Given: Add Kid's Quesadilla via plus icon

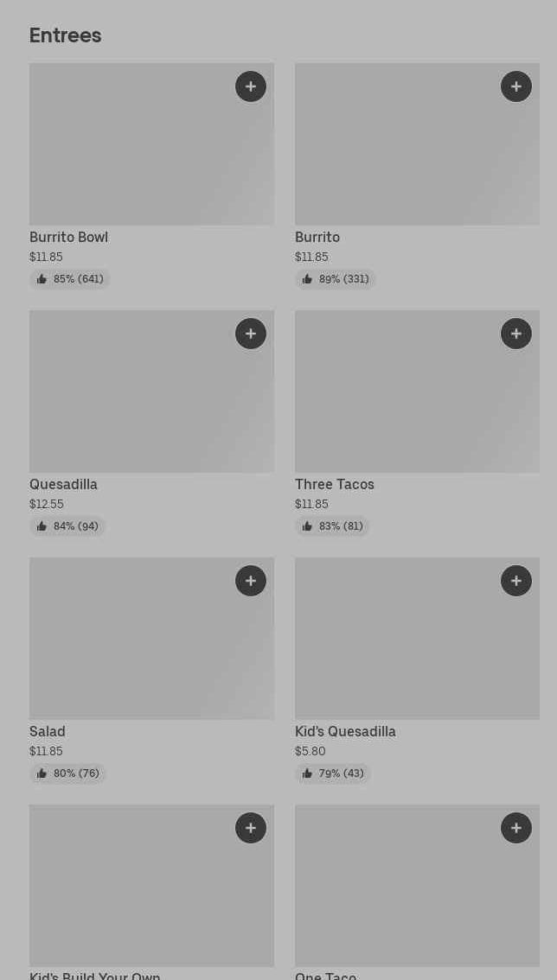Looking at the screenshot, I should [516, 581].
